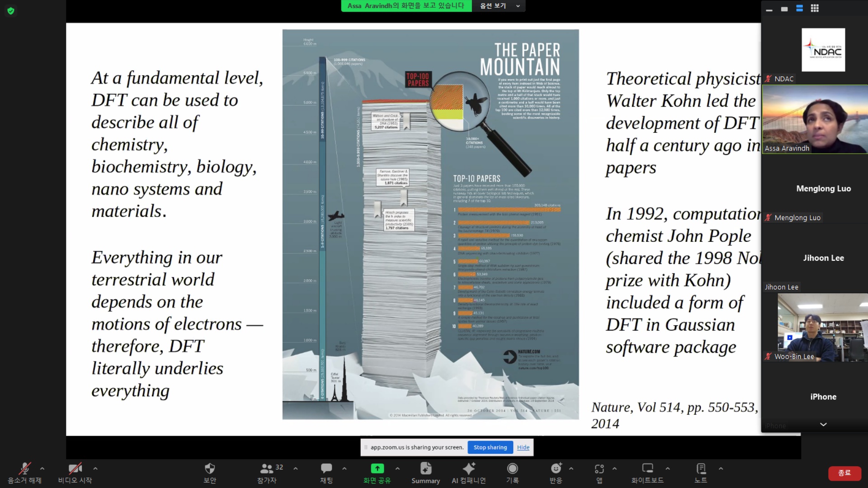Expand share options caret beside 화면 공유
868x488 pixels.
tap(397, 469)
